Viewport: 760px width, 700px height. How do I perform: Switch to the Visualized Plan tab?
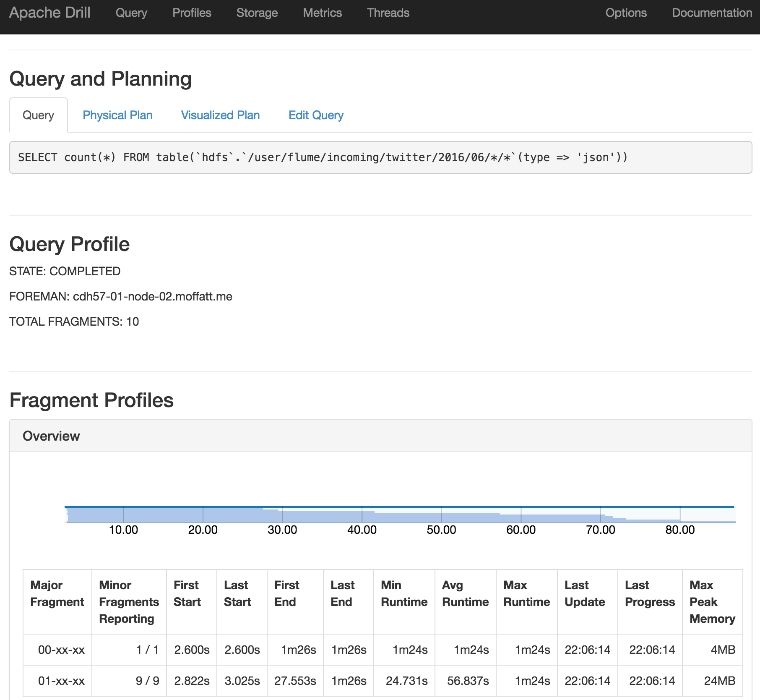point(220,115)
